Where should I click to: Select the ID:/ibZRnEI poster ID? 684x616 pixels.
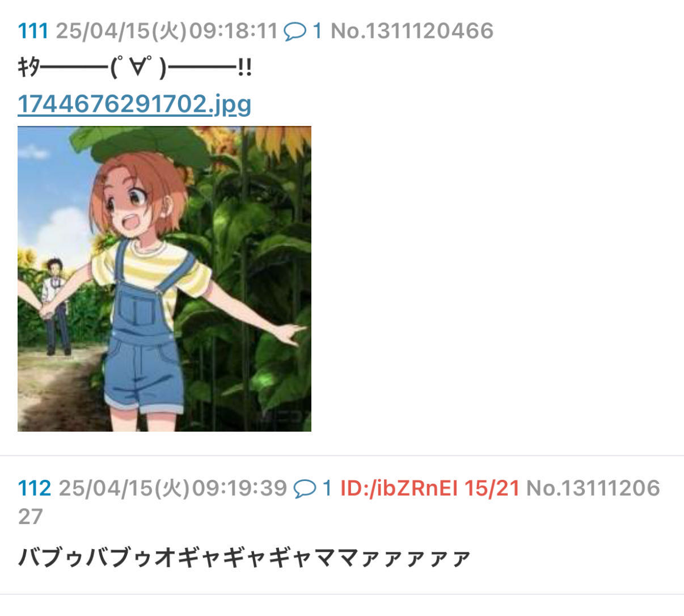click(x=399, y=488)
